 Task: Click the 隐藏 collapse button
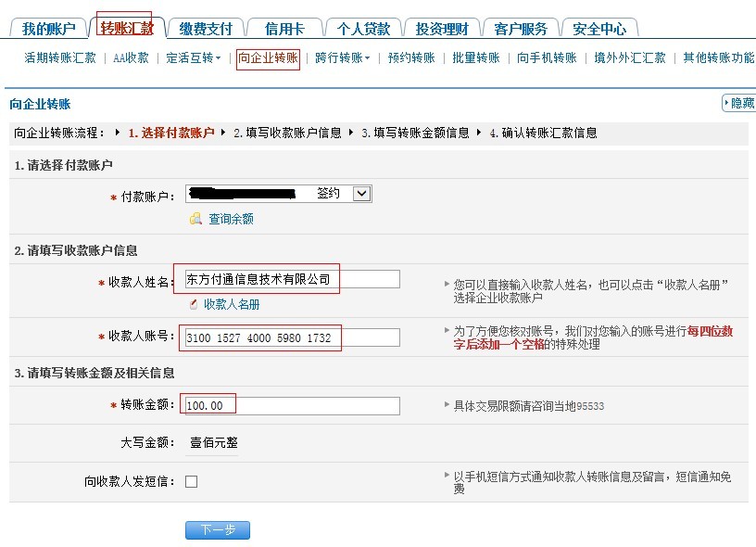(737, 104)
